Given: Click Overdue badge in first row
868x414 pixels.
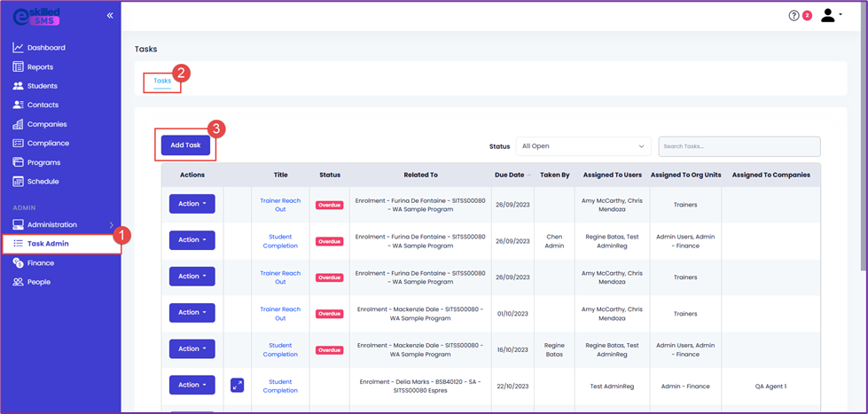Looking at the screenshot, I should 329,205.
